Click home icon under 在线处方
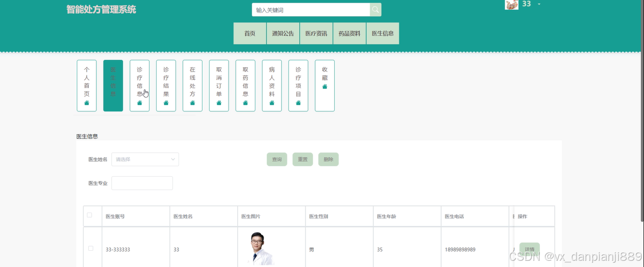 click(x=192, y=103)
